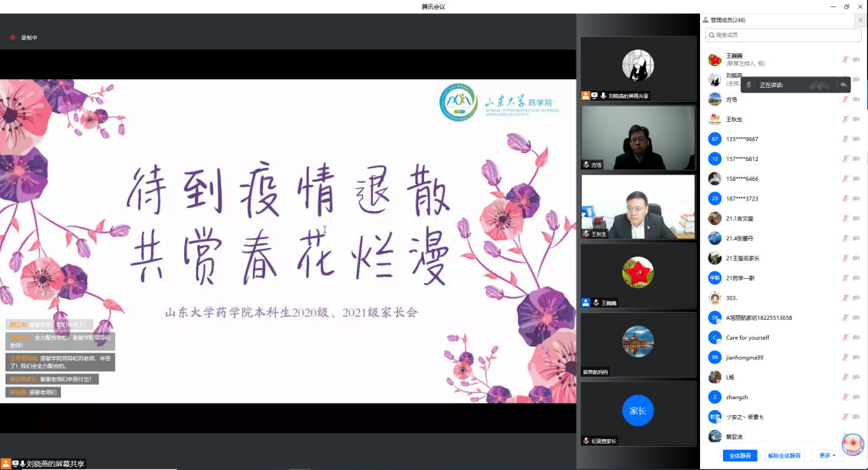Click the recording indicator red dot
Image resolution: width=868 pixels, height=470 pixels.
pyautogui.click(x=12, y=37)
